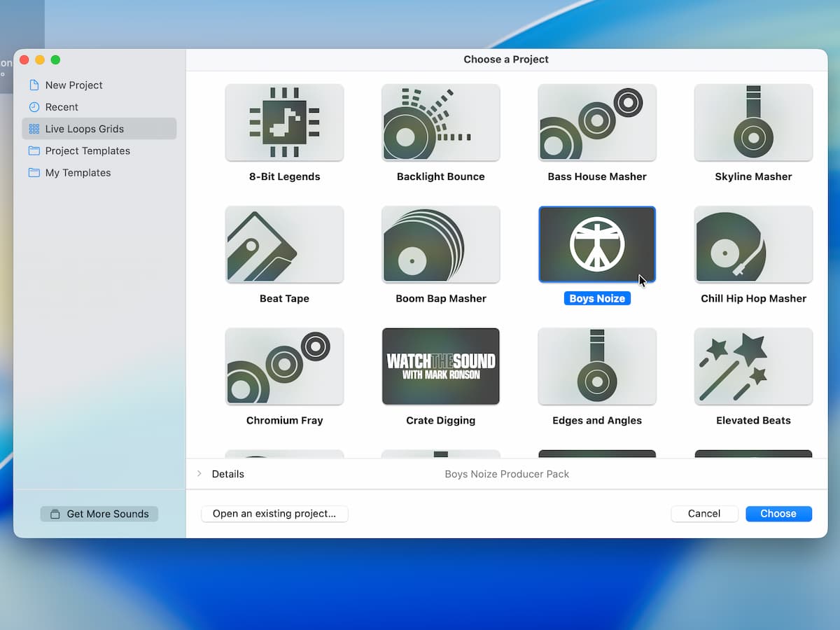This screenshot has width=840, height=630.
Task: Click the Beat Tape label
Action: (284, 298)
